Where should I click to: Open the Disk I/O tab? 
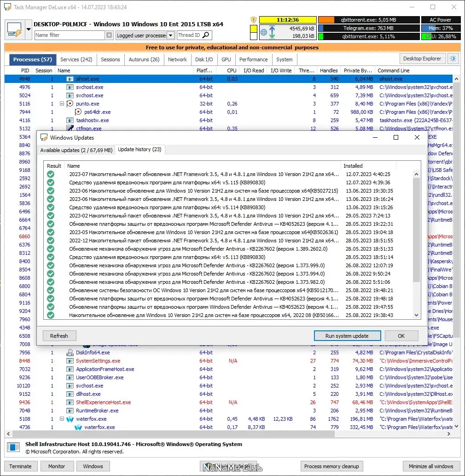pyautogui.click(x=204, y=59)
